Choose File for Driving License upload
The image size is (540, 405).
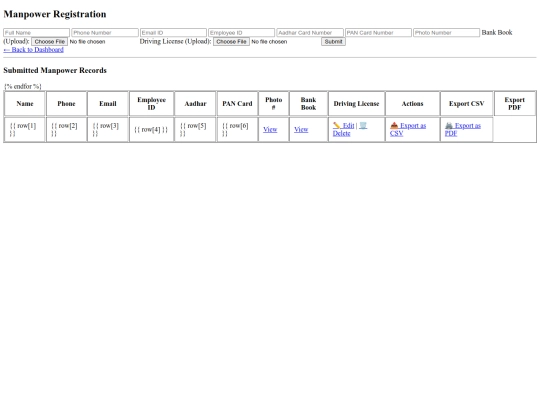[x=231, y=42]
